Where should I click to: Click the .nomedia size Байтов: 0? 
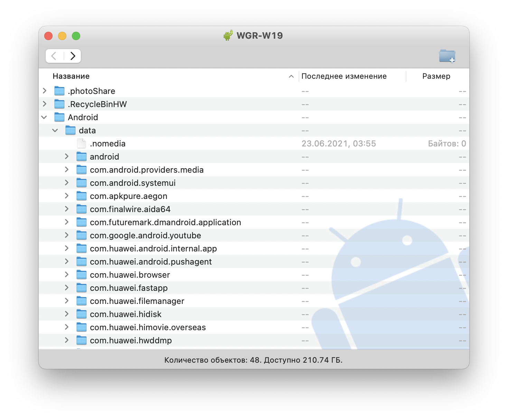click(x=447, y=144)
